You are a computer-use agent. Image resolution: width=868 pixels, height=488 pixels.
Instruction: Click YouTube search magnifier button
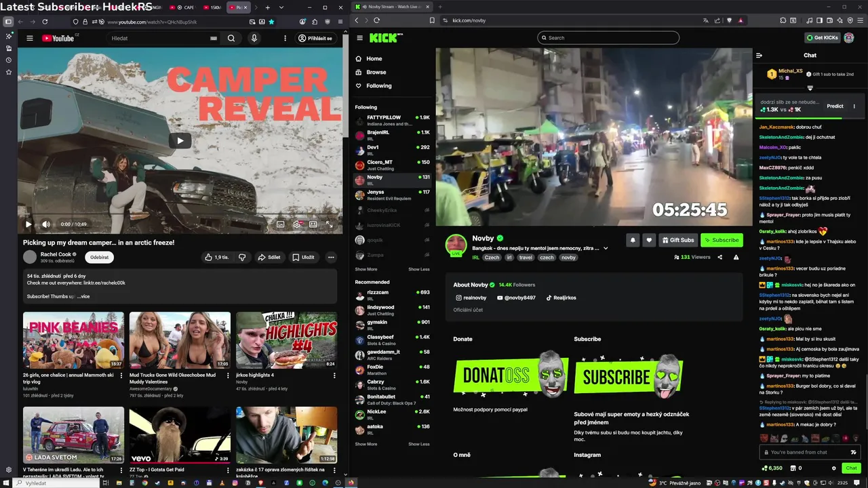point(231,39)
